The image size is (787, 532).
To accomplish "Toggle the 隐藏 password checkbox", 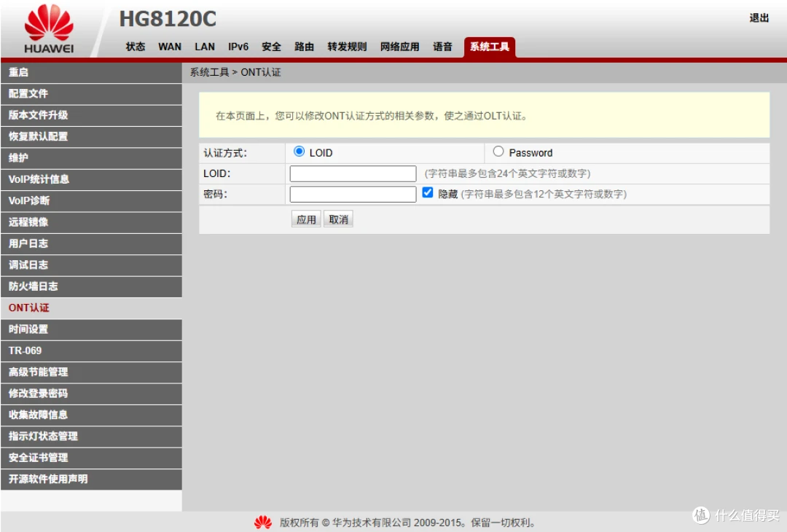I will [x=428, y=192].
